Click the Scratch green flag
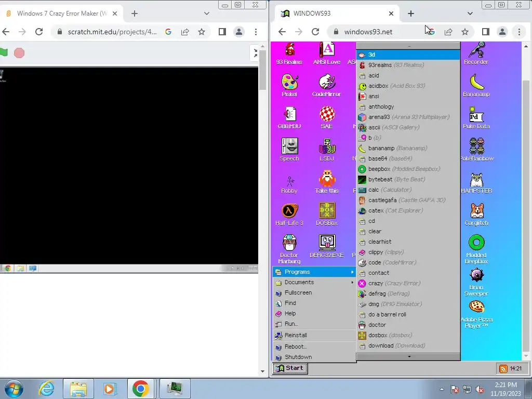Viewport: 532px width, 399px height. pos(4,52)
